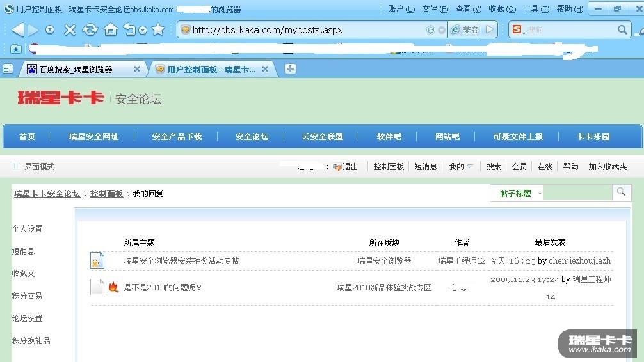This screenshot has width=644, height=362.
Task: Click the forum search magnifier icon
Action: 621,192
